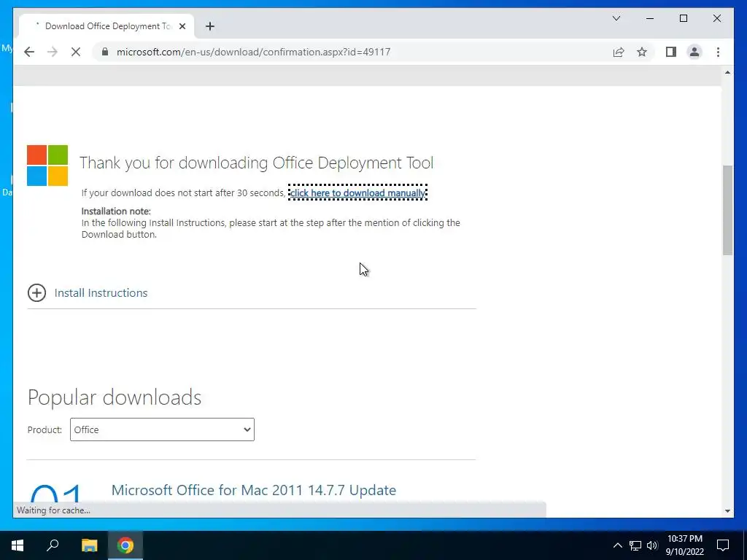Minimize the Chrome window

click(650, 18)
